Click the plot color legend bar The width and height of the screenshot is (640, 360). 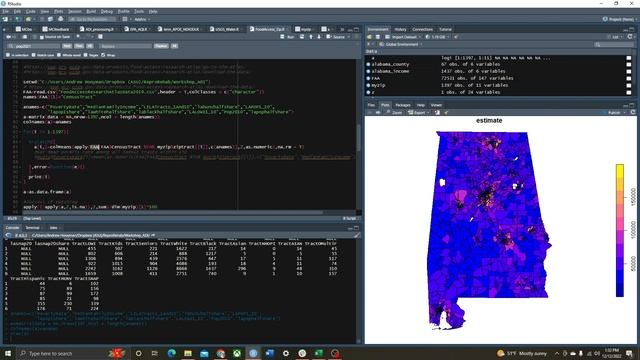coord(620,230)
